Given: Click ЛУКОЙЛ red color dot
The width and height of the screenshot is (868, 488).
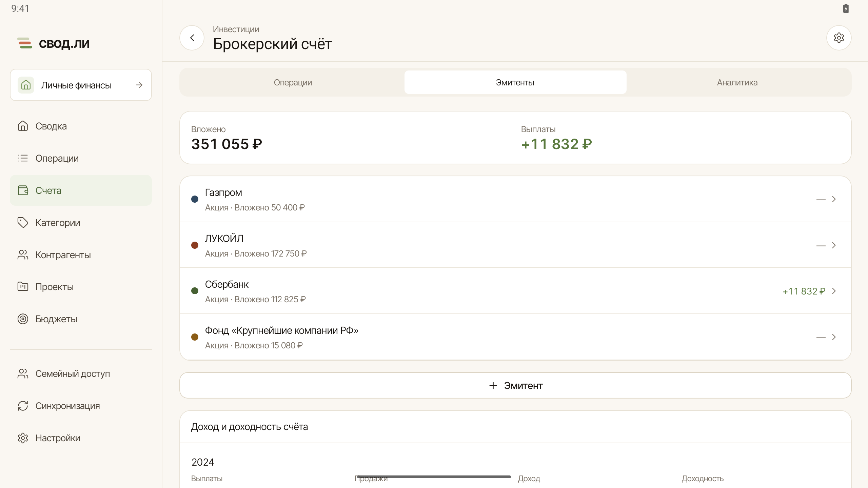Looking at the screenshot, I should tap(195, 245).
